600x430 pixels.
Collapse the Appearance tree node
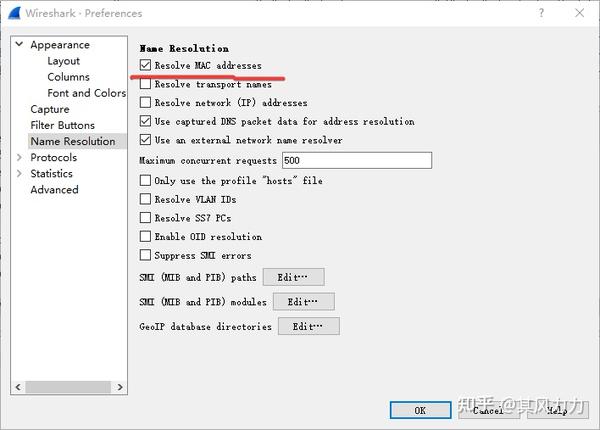(x=19, y=44)
